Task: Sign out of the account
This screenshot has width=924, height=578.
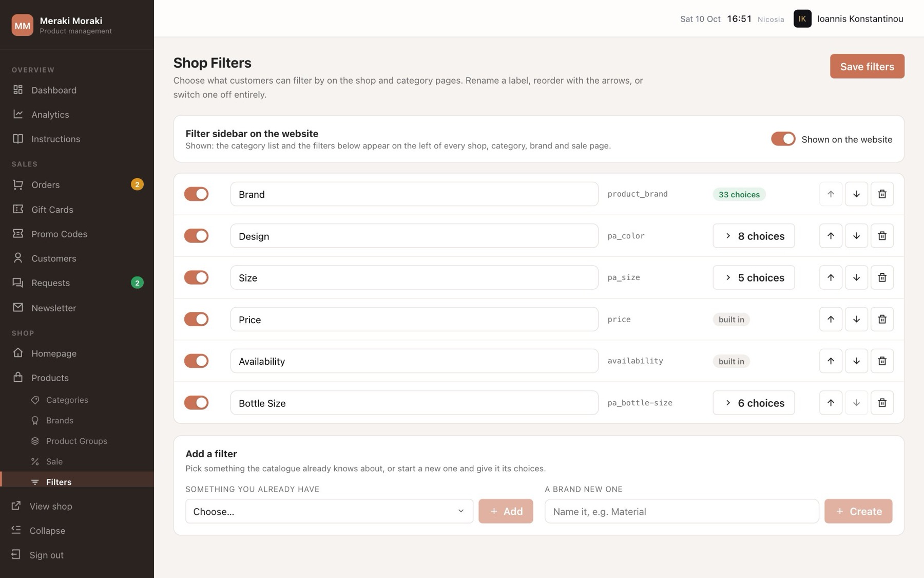Action: click(x=77, y=555)
